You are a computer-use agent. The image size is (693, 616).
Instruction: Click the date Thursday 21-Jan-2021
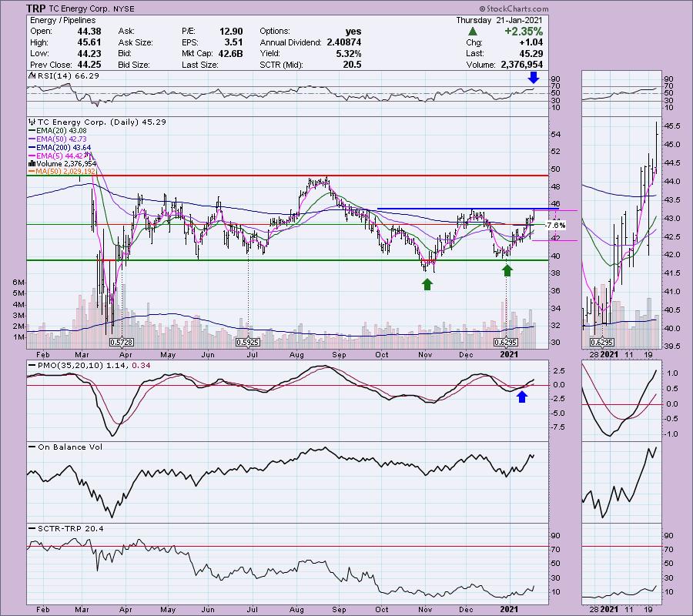pyautogui.click(x=499, y=20)
